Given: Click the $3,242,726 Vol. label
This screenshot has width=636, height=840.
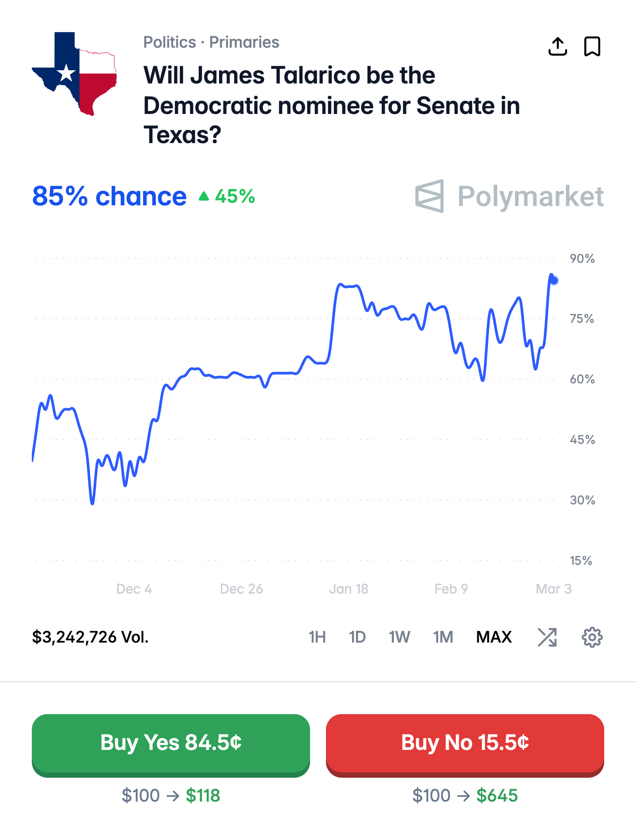Looking at the screenshot, I should [x=90, y=637].
